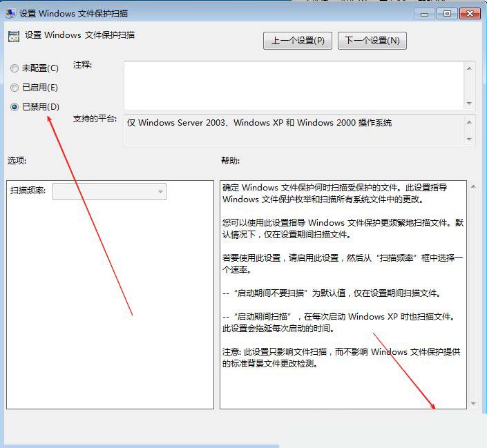The image size is (487, 448).
Task: Click help paragraph starting 确定 Windows 文件保护
Action: click(x=334, y=193)
